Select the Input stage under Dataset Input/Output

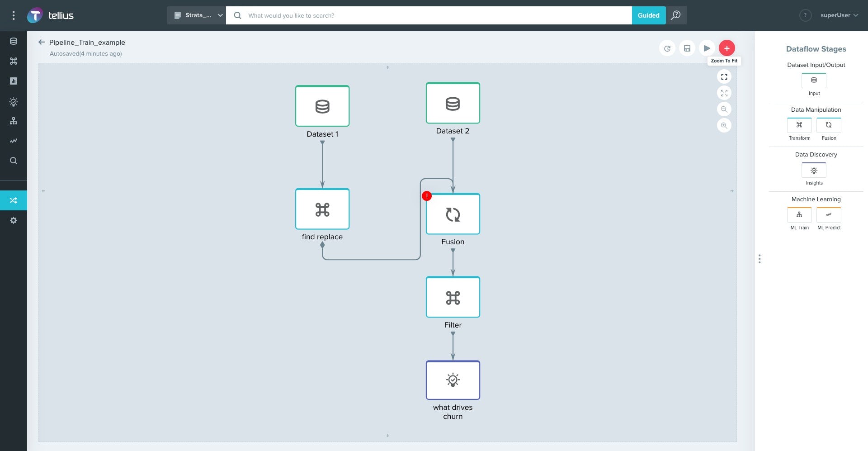814,80
